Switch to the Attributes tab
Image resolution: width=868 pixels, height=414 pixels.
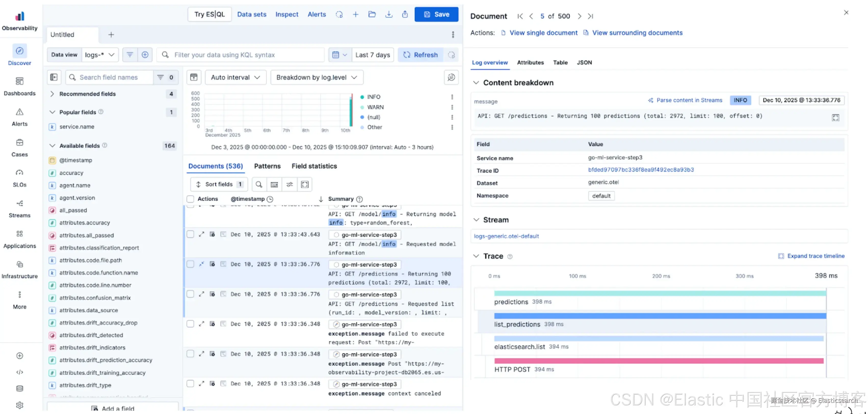tap(530, 63)
